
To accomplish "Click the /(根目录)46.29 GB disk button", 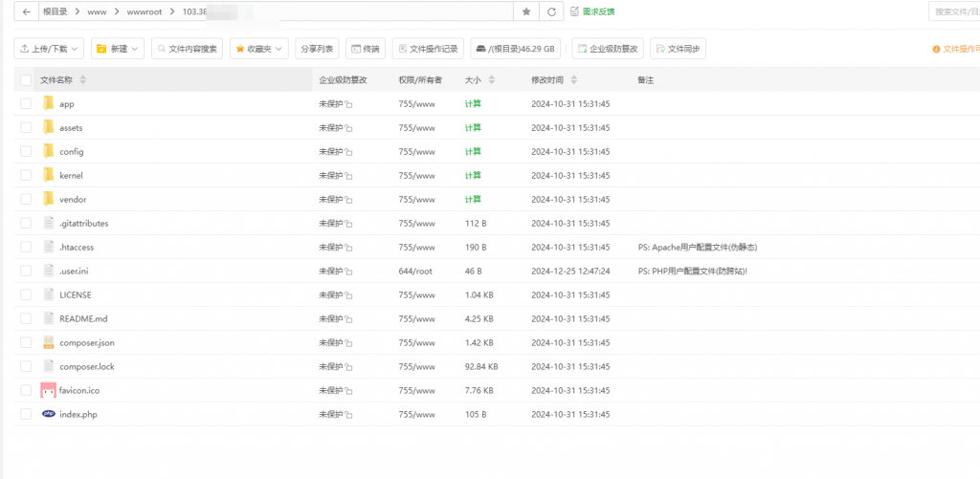I will click(x=516, y=49).
